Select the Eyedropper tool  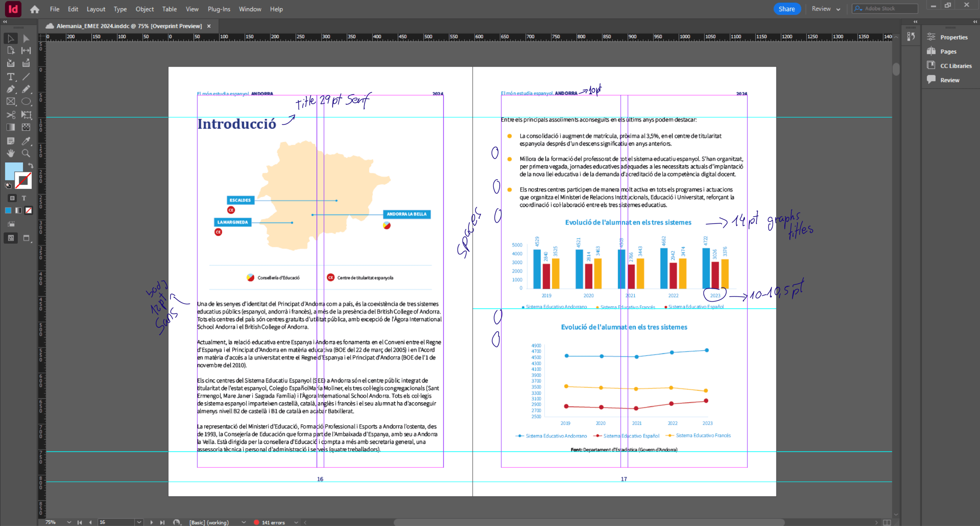tap(26, 140)
